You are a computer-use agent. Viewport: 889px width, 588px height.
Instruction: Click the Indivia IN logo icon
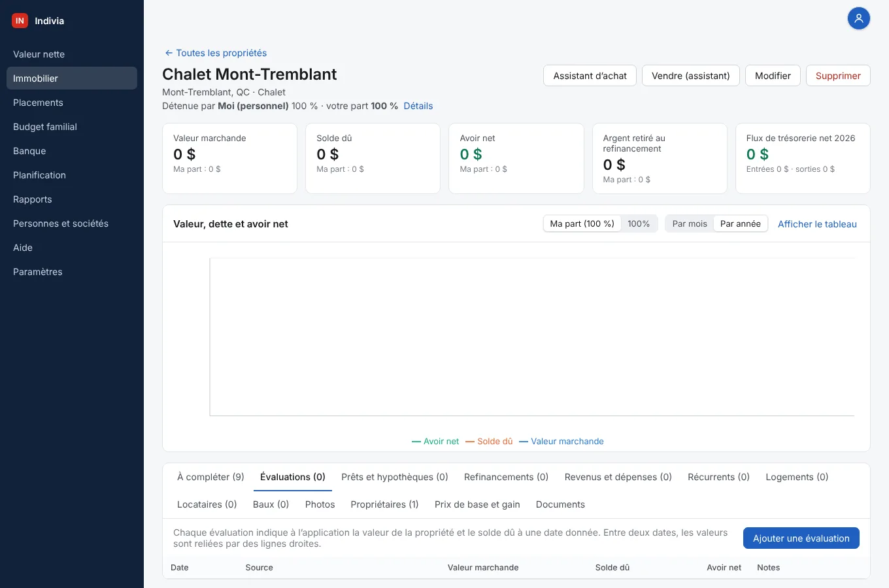tap(20, 21)
